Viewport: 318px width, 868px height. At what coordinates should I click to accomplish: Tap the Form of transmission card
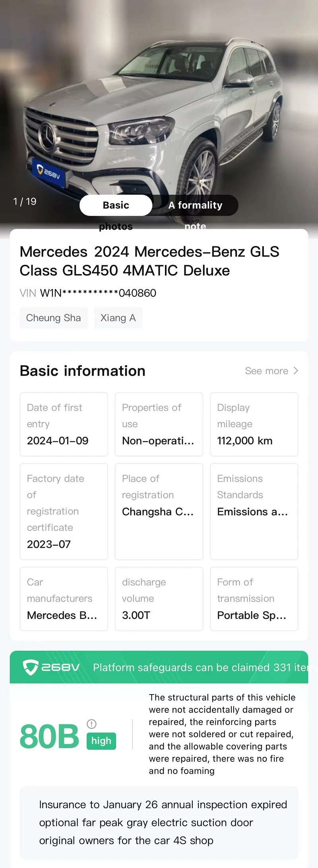coord(254,599)
